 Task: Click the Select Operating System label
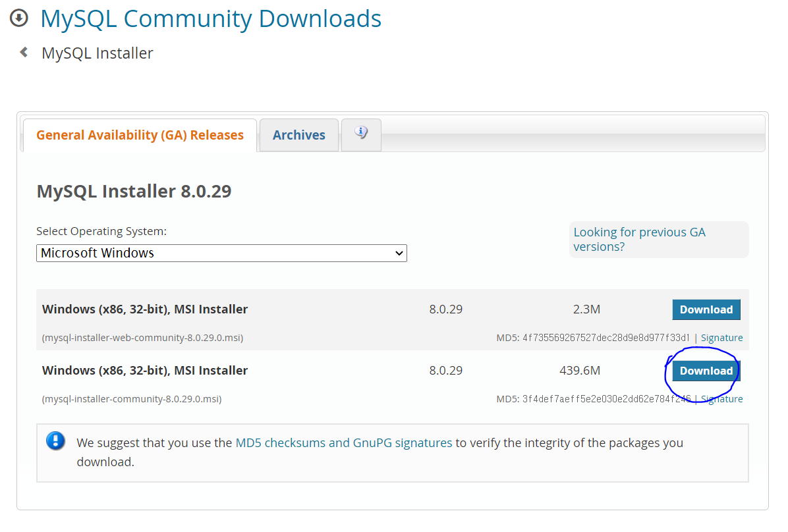tap(101, 231)
